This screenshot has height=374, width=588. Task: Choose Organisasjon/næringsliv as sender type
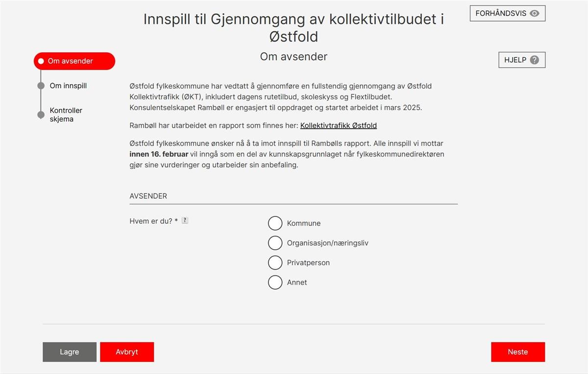tap(275, 243)
